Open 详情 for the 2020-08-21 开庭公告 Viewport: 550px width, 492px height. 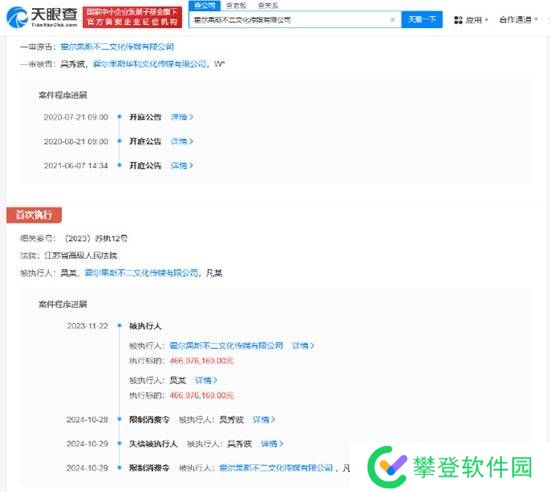pos(182,141)
